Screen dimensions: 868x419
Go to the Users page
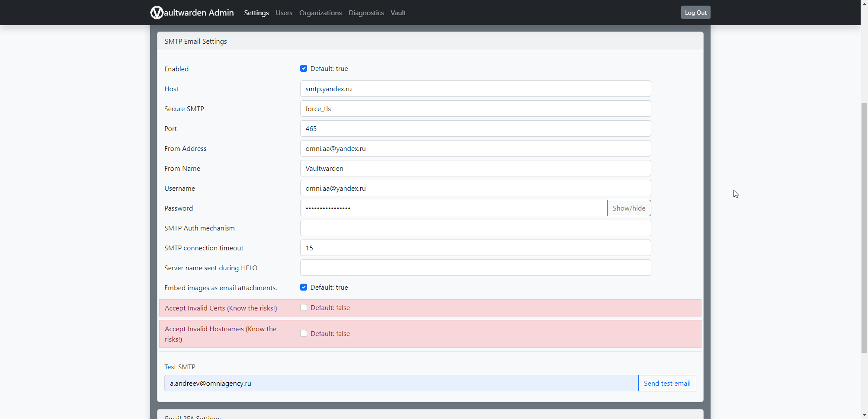(284, 13)
